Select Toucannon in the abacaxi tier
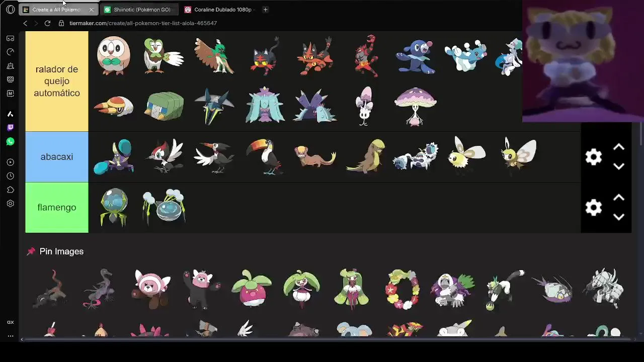This screenshot has height=362, width=644. click(x=265, y=157)
